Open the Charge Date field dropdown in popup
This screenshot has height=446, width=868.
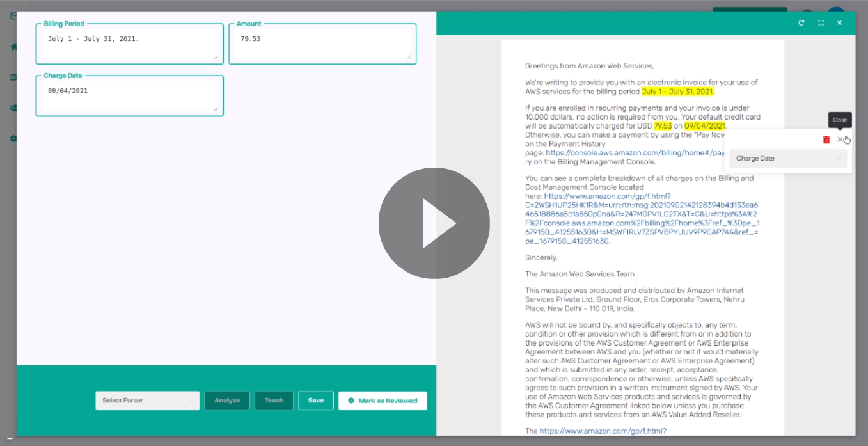[x=788, y=159]
